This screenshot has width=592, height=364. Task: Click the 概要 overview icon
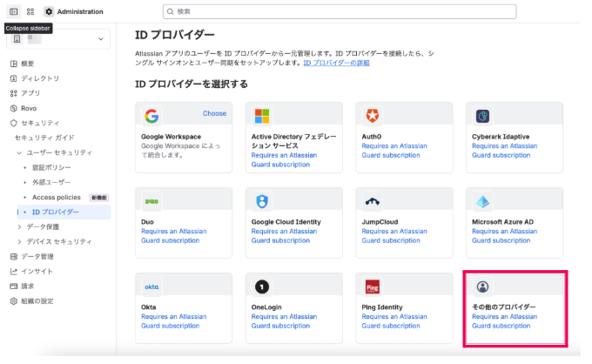[x=14, y=64]
